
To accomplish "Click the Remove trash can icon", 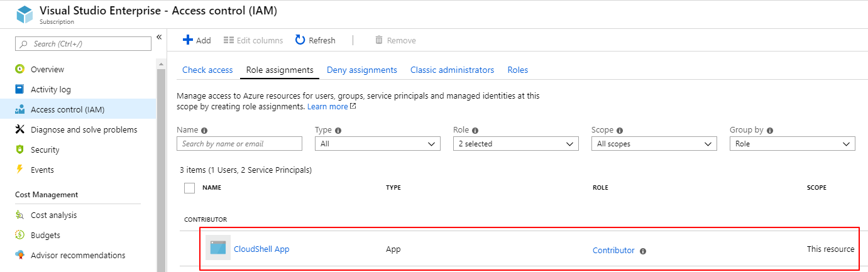I will click(379, 40).
